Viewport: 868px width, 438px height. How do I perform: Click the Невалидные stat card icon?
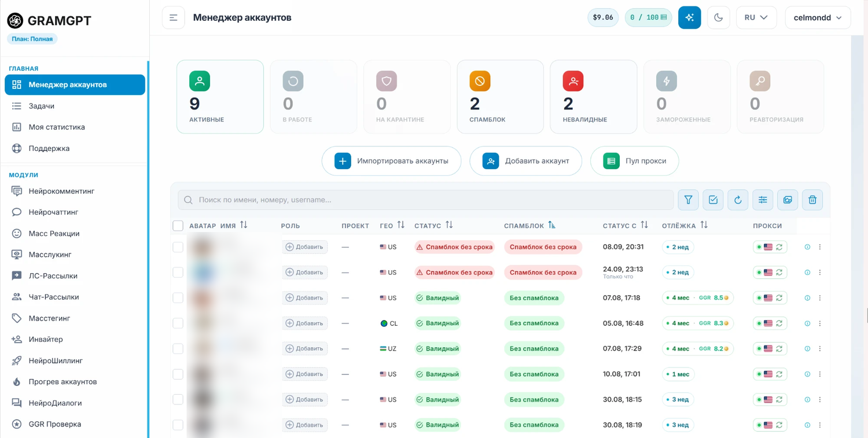pos(573,81)
